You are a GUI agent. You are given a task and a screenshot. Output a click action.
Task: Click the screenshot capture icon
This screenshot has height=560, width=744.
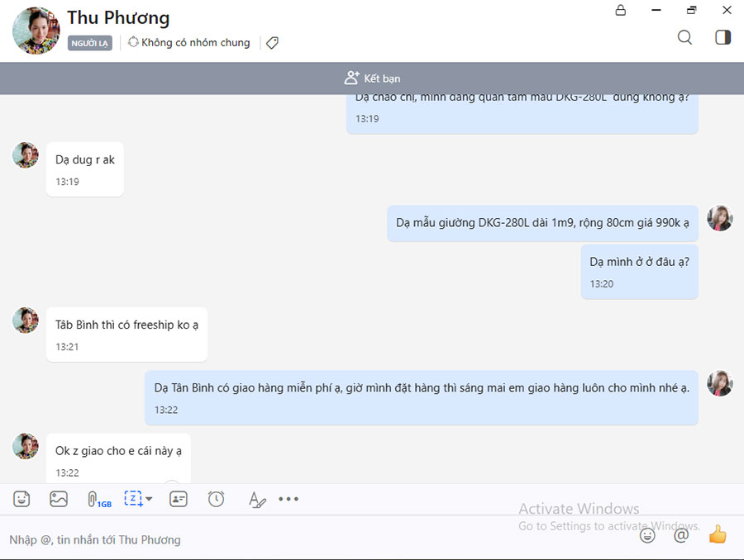[133, 499]
